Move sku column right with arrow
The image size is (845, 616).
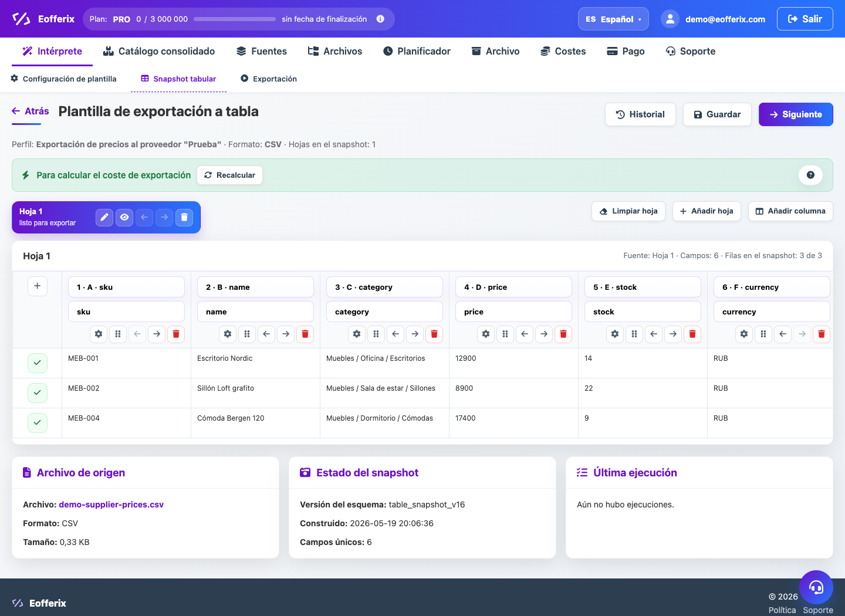[157, 334]
